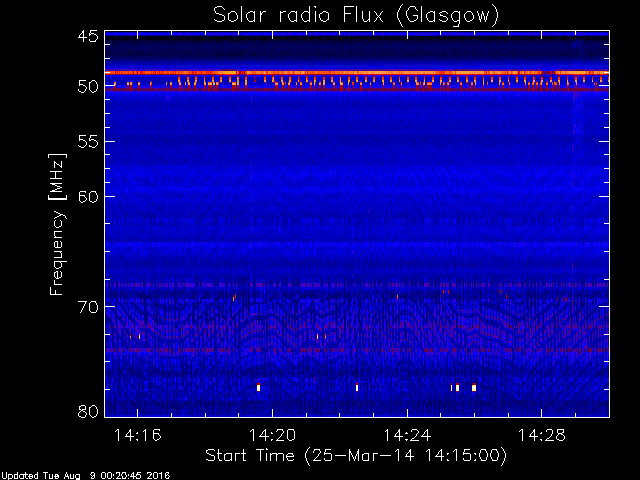The image size is (640, 480).
Task: Click the "Start Time (25-Mar-14 14:15:00)" axis label
Action: click(356, 456)
